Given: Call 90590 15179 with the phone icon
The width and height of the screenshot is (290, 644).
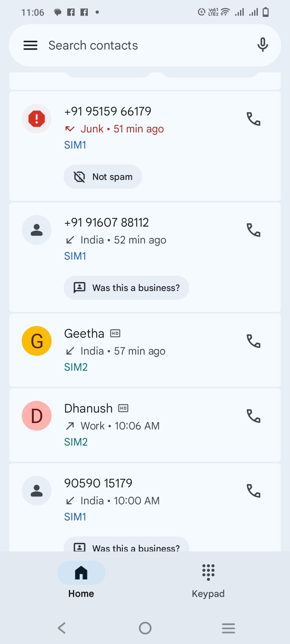Looking at the screenshot, I should (254, 491).
